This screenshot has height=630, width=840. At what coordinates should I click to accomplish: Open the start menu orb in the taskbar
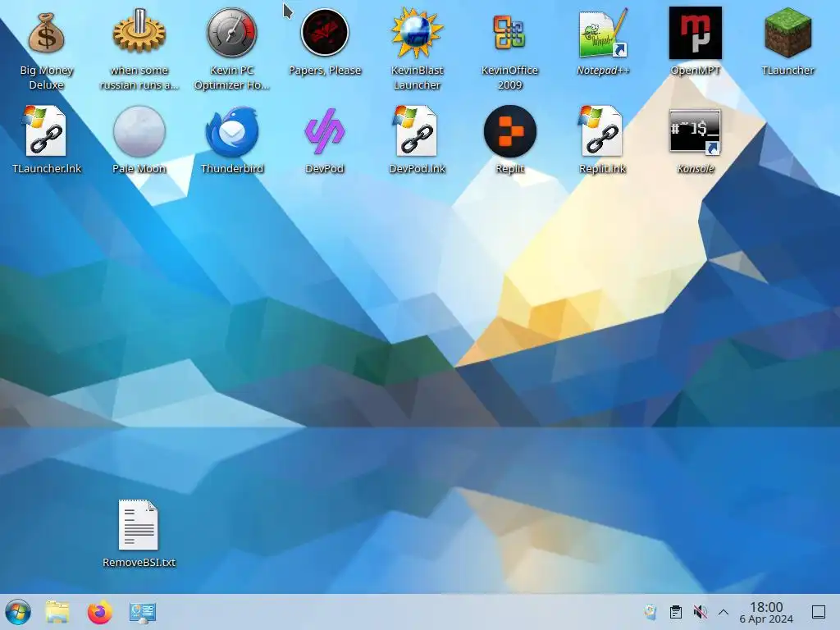click(x=17, y=612)
